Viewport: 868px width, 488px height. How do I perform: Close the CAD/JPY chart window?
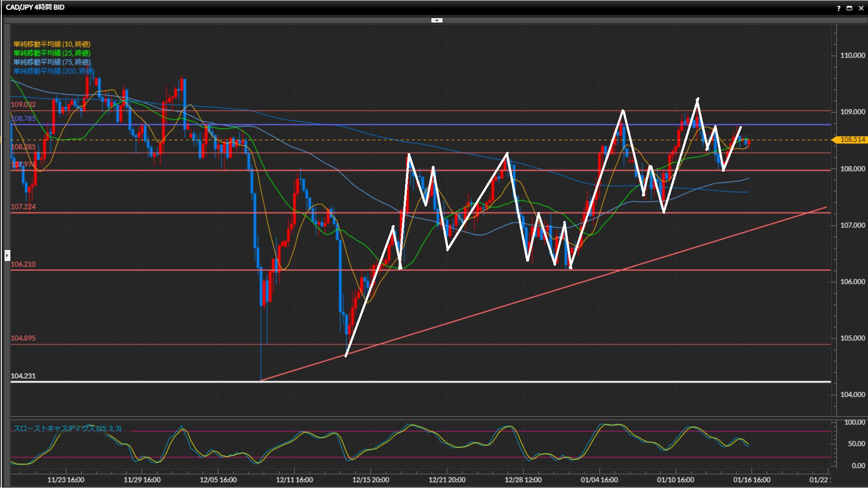coord(861,8)
